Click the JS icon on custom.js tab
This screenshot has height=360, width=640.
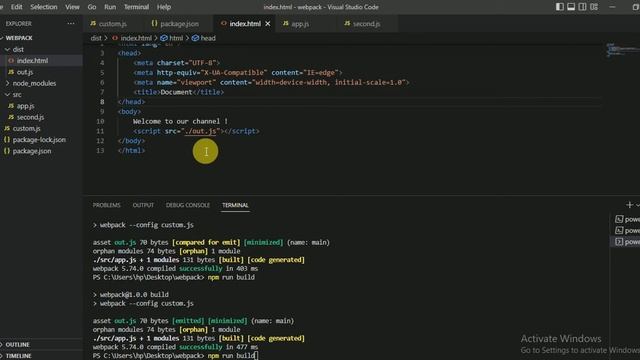click(93, 24)
